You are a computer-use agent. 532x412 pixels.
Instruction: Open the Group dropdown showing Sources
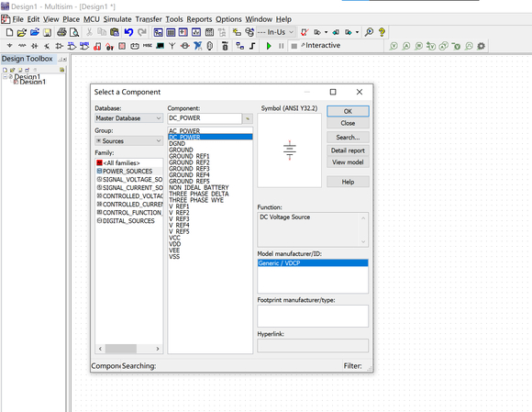129,140
